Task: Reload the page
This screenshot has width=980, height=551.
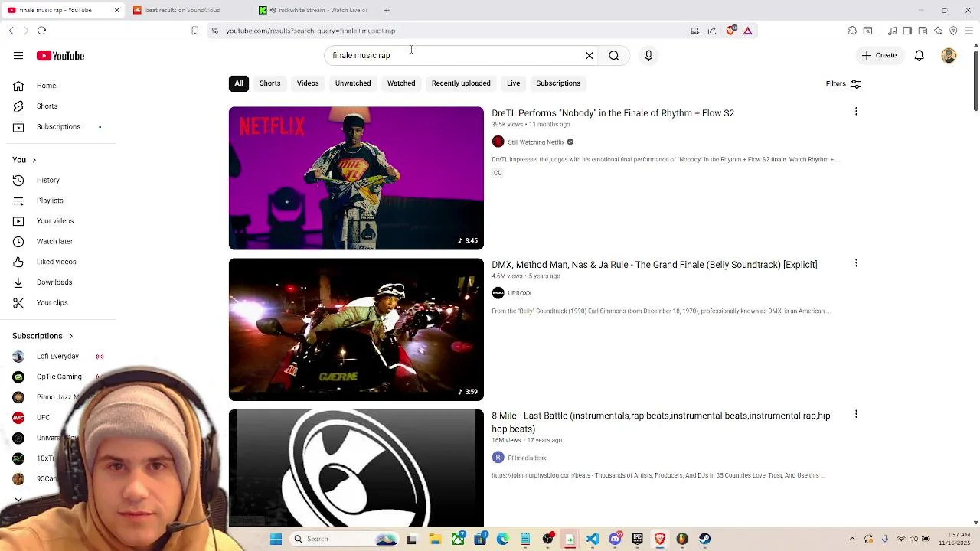Action: tap(41, 31)
